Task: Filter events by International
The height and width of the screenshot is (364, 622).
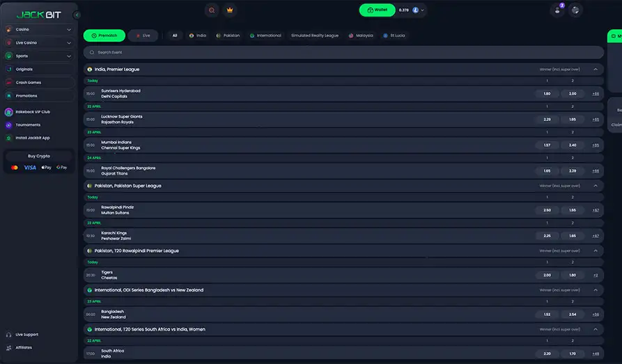Action: [265, 35]
